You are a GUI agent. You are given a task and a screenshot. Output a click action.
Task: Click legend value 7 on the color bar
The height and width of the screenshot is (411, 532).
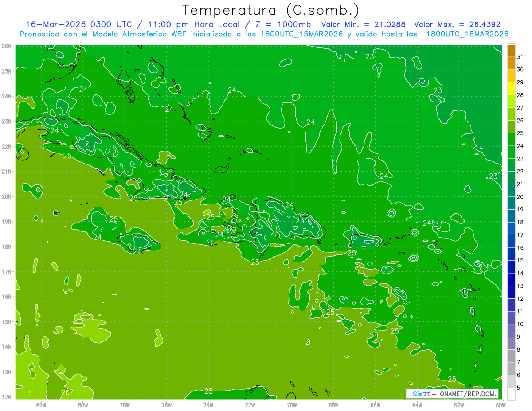(x=518, y=362)
